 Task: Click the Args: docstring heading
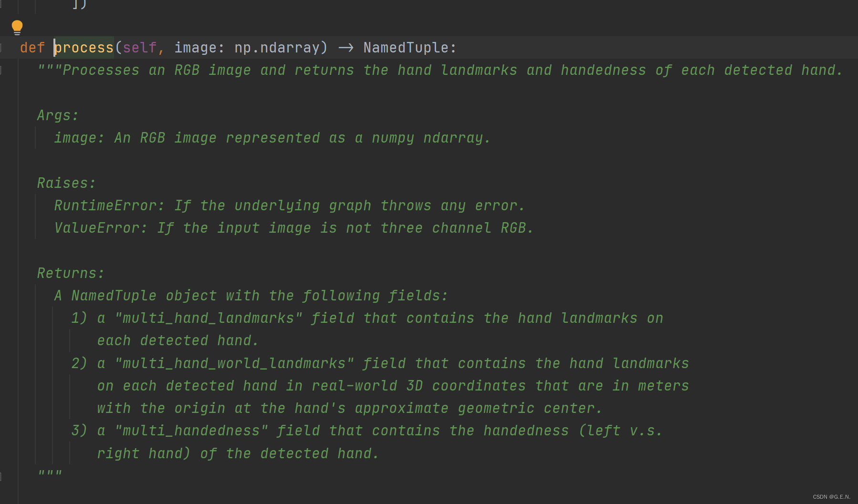[58, 115]
